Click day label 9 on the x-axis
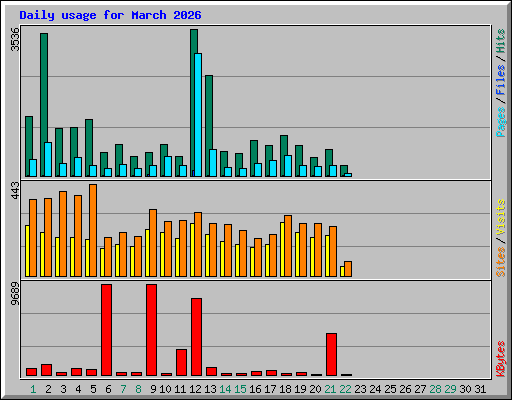The height and width of the screenshot is (400, 512). [153, 389]
